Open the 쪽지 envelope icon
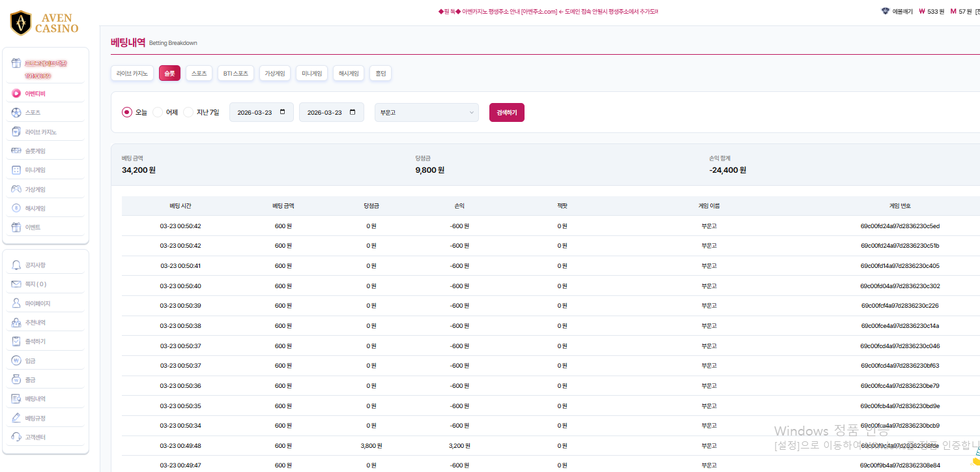 (x=16, y=284)
